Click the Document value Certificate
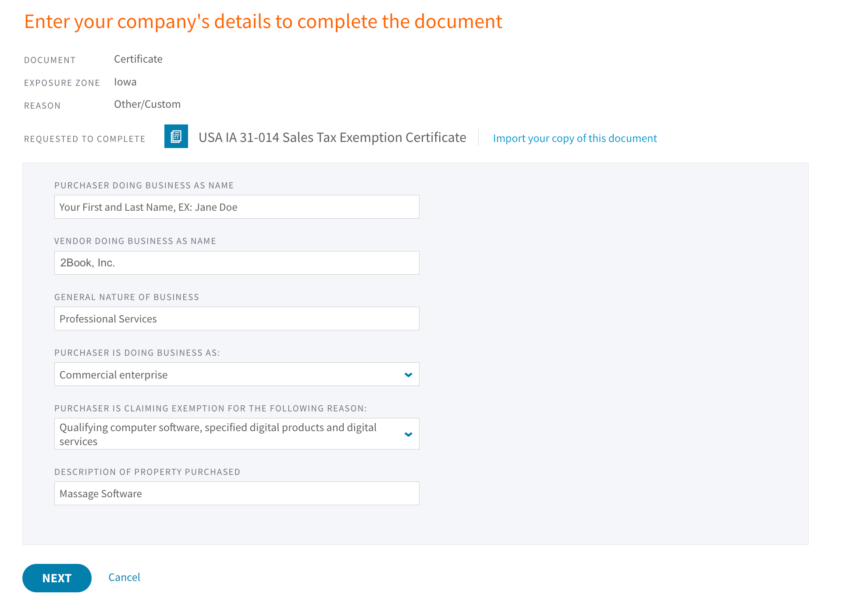The width and height of the screenshot is (846, 616). tap(138, 59)
